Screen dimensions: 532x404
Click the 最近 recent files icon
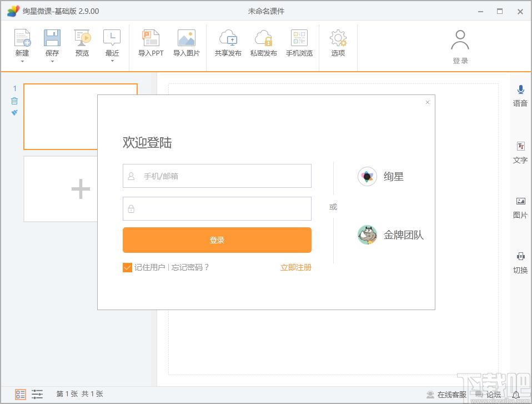point(112,37)
